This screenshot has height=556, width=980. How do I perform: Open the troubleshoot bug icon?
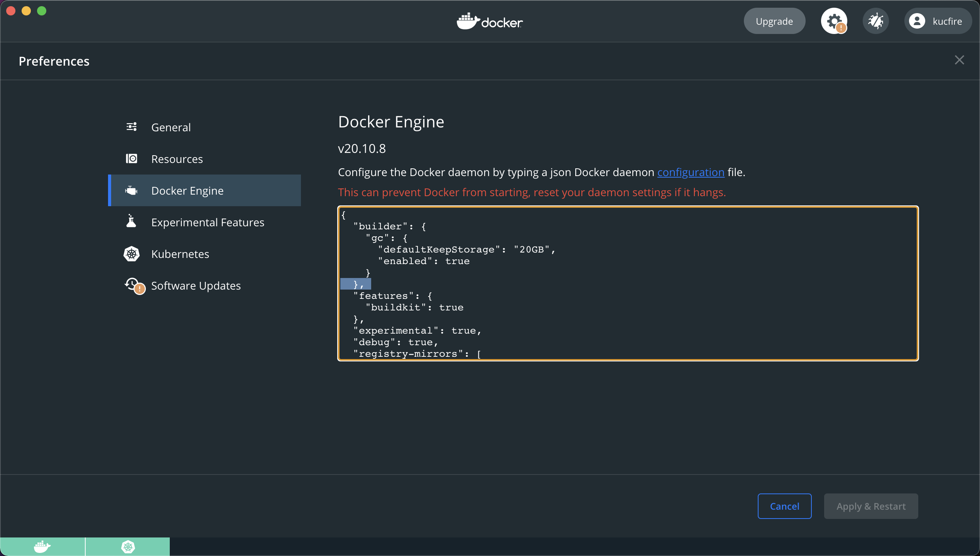click(x=875, y=21)
